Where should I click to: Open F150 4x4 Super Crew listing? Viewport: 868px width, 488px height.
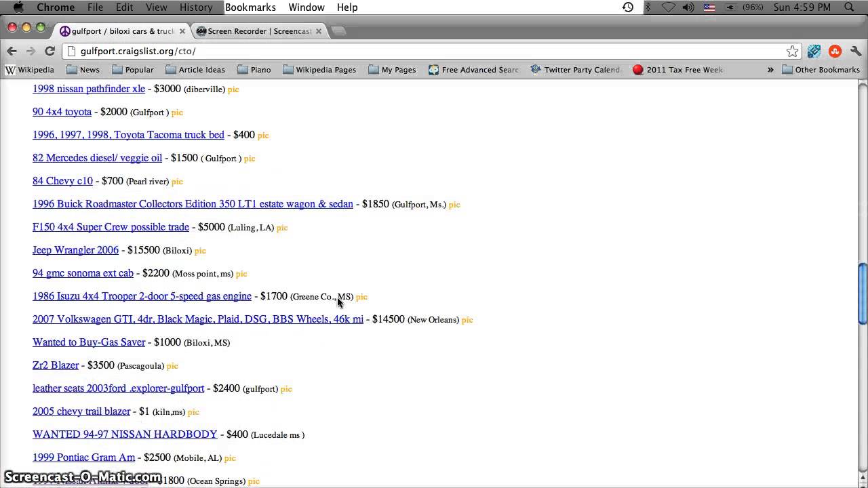[x=111, y=227]
